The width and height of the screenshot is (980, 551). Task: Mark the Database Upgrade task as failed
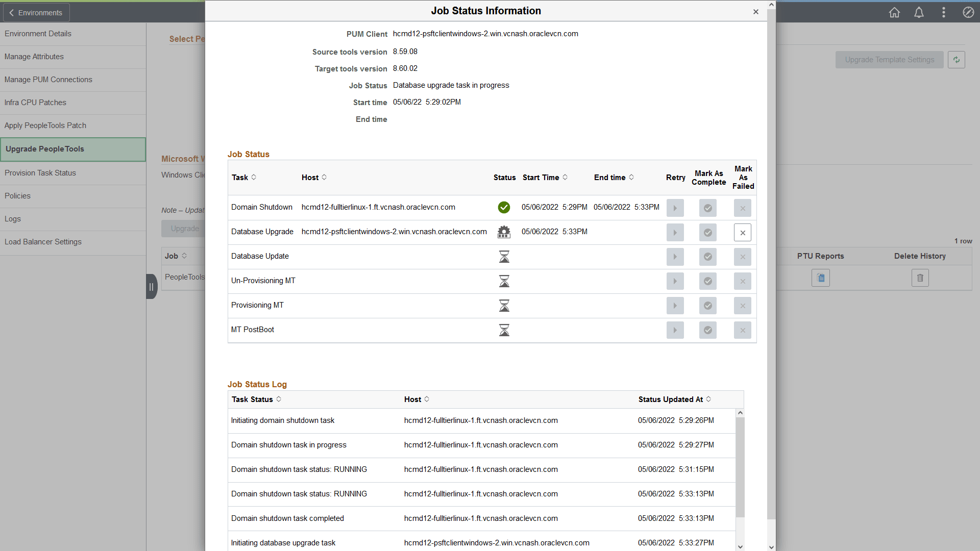(742, 232)
